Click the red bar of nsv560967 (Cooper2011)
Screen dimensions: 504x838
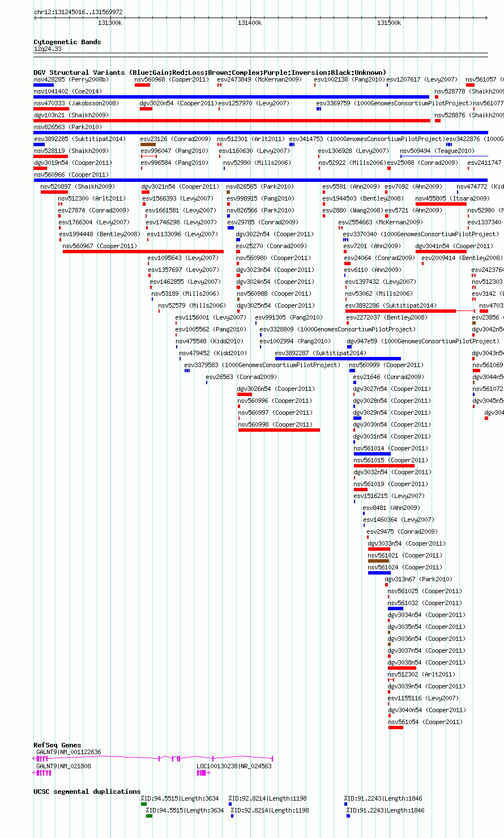143,252
